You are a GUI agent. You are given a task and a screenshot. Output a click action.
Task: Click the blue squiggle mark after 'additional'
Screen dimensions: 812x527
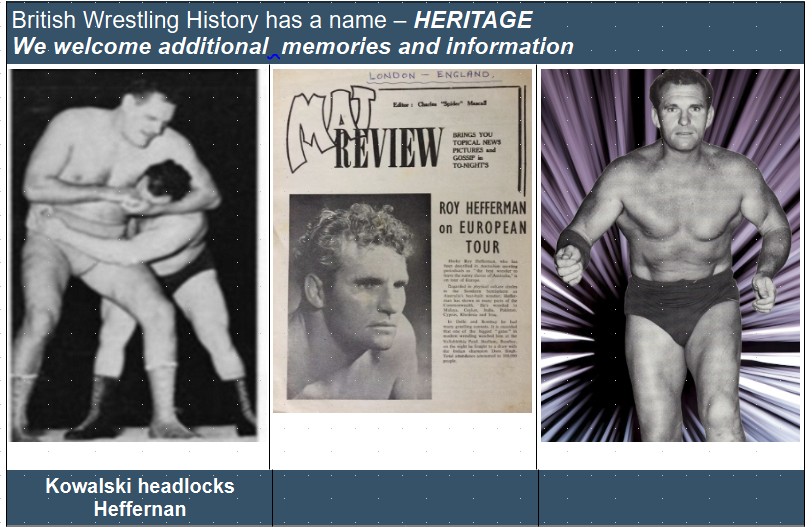pos(273,57)
